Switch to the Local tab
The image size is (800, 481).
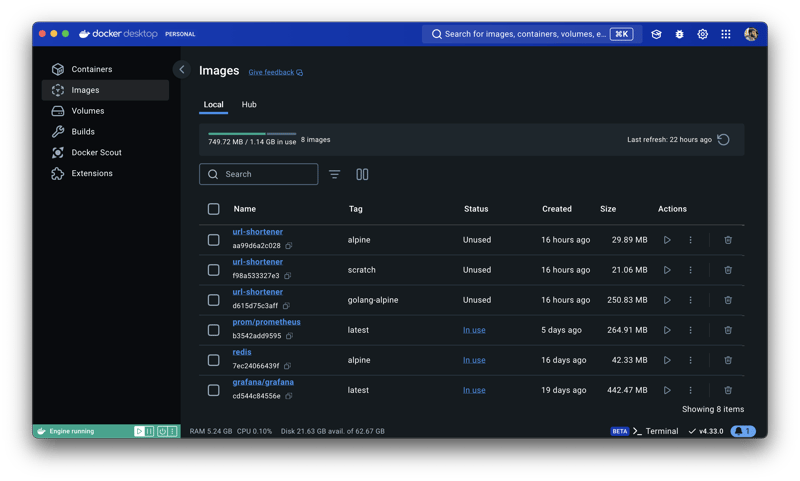pyautogui.click(x=213, y=105)
